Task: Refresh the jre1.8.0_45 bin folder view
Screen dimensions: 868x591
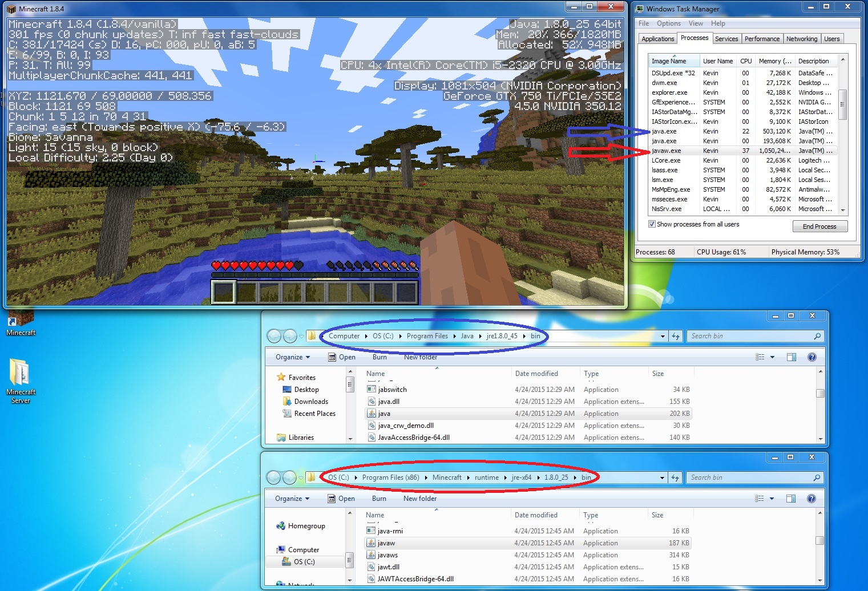Action: [676, 336]
